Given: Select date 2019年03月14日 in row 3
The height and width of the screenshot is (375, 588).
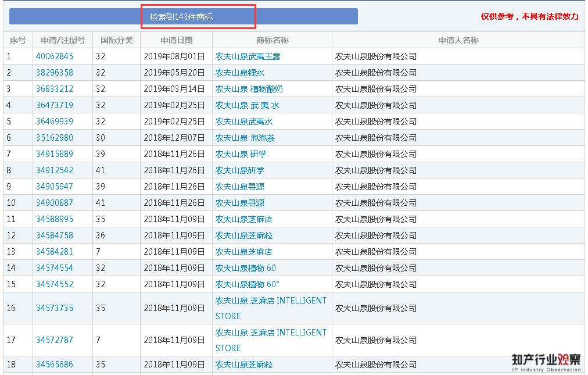Looking at the screenshot, I should [x=174, y=89].
